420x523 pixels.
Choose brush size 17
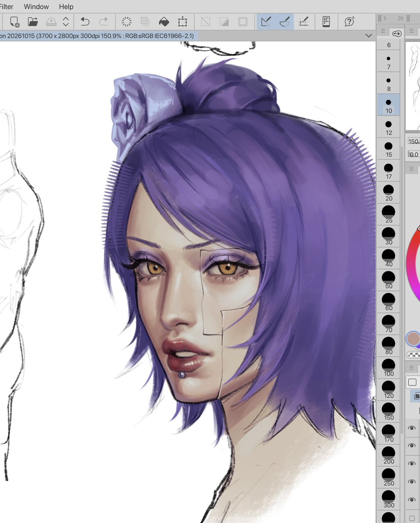[x=389, y=170]
